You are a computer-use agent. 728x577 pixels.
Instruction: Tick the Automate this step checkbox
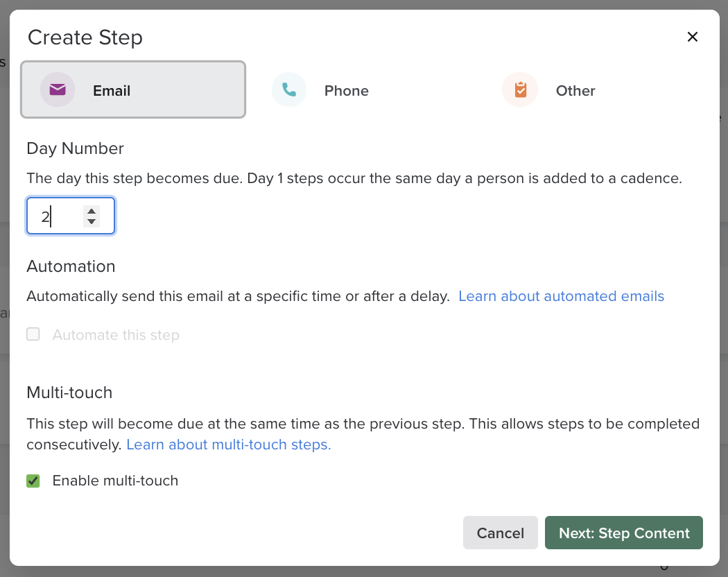click(x=33, y=335)
